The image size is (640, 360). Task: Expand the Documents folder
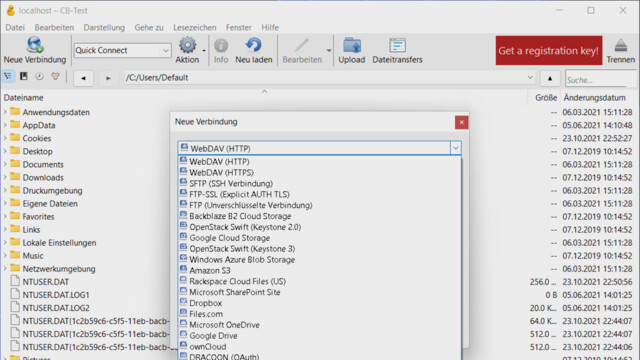(5, 164)
